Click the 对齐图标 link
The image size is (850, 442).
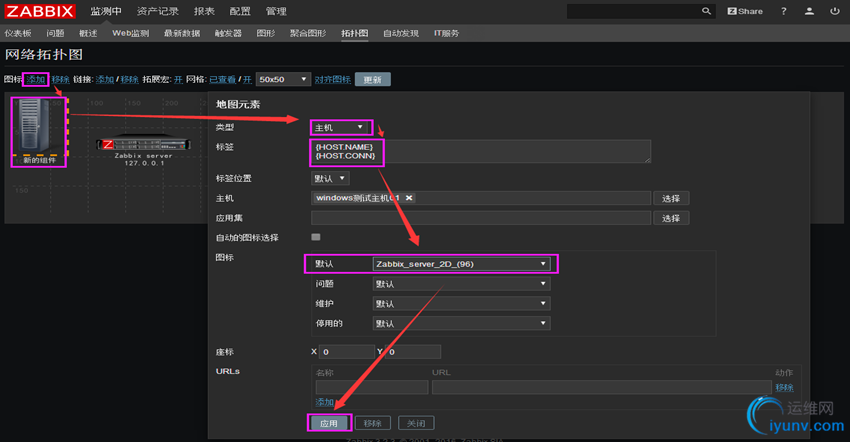(333, 80)
